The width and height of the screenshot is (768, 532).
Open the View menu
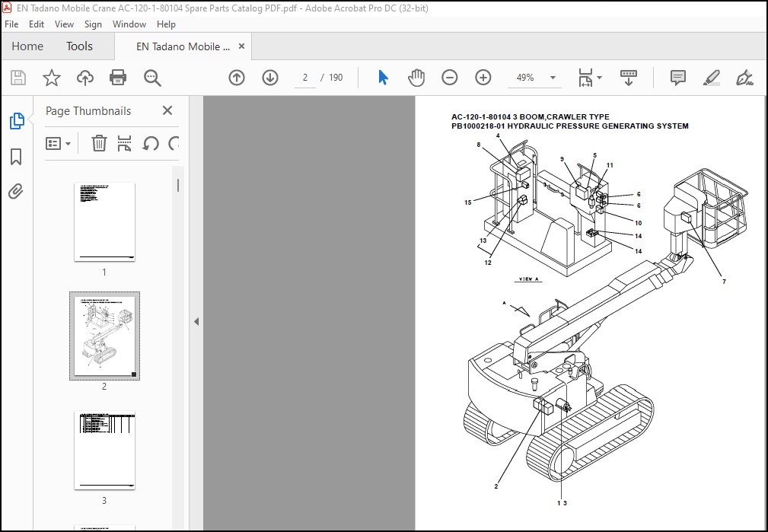(64, 24)
